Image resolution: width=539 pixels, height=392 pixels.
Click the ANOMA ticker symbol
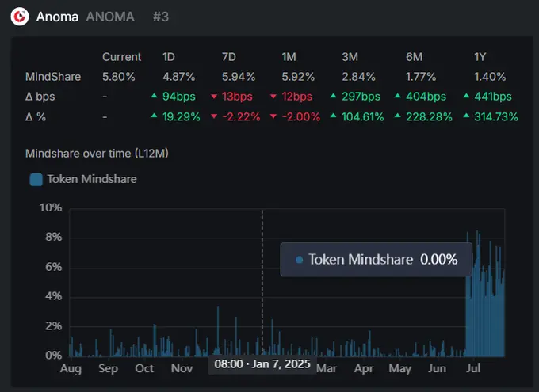click(110, 17)
